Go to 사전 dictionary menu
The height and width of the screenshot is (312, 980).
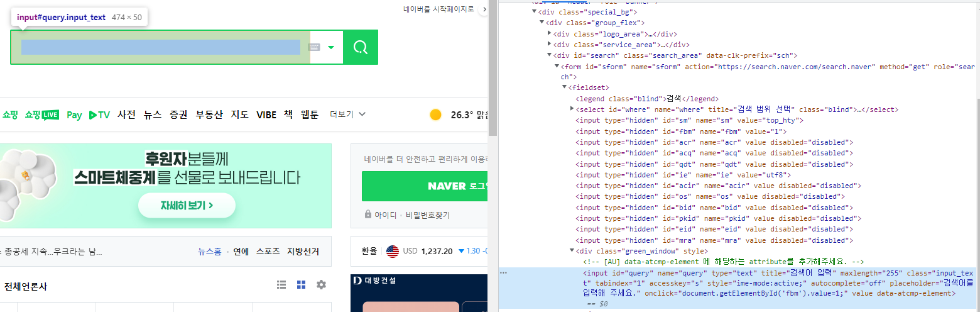point(126,114)
